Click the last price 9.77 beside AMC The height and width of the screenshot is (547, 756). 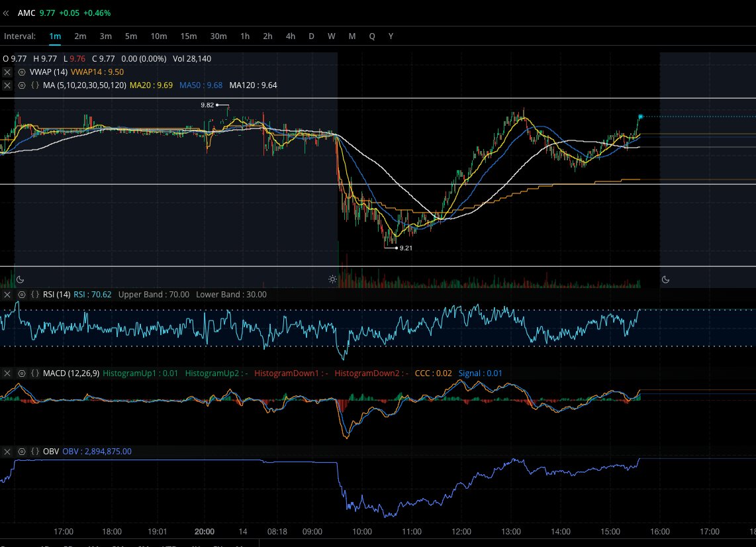click(47, 13)
